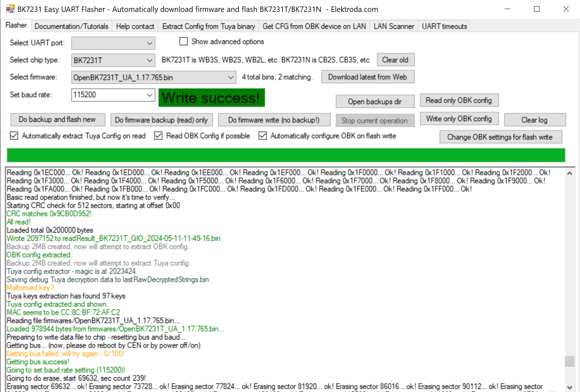Click the log scrollbar thumb
Screen dimensions: 580x392
[570, 361]
